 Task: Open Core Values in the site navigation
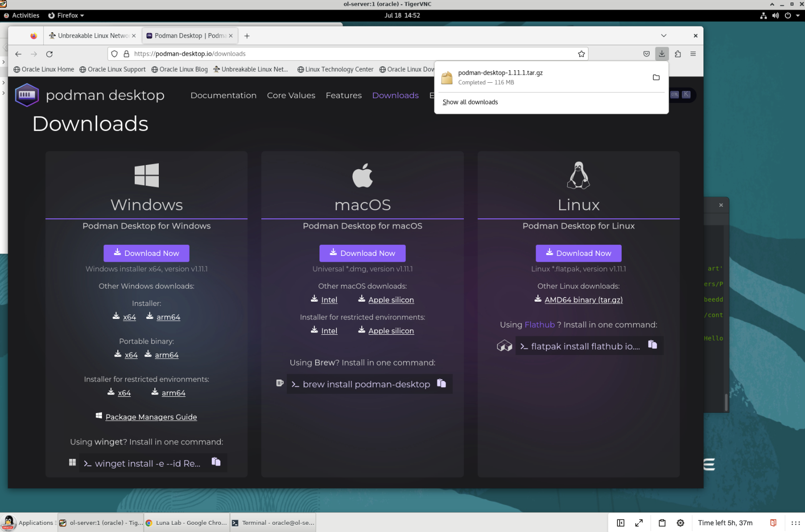(x=291, y=95)
